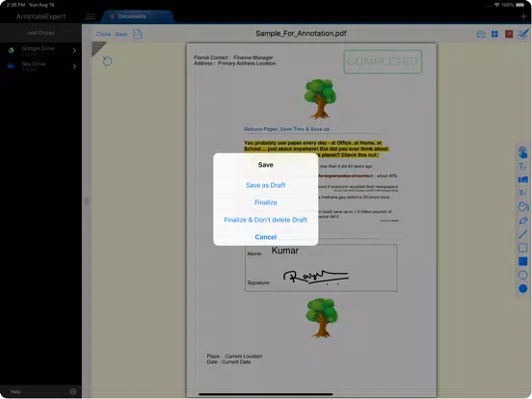Select the filled rectangle tool
Viewport: 532px width, 399px height.
pyautogui.click(x=522, y=261)
